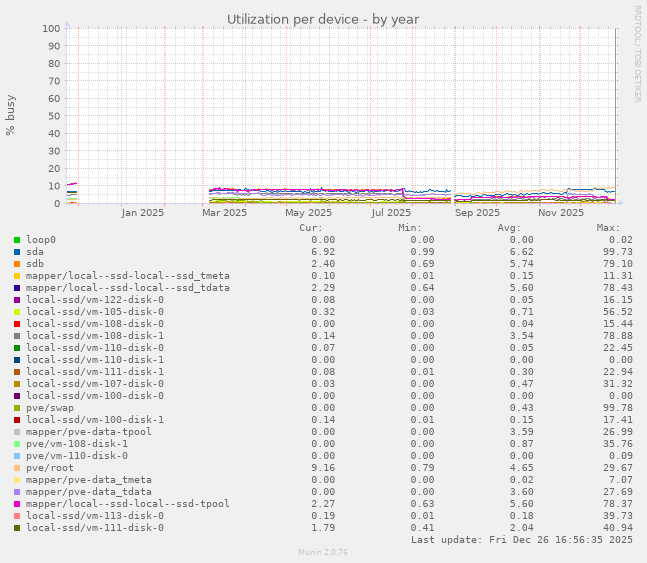
Task: Click sda max value 99.73
Action: point(618,252)
